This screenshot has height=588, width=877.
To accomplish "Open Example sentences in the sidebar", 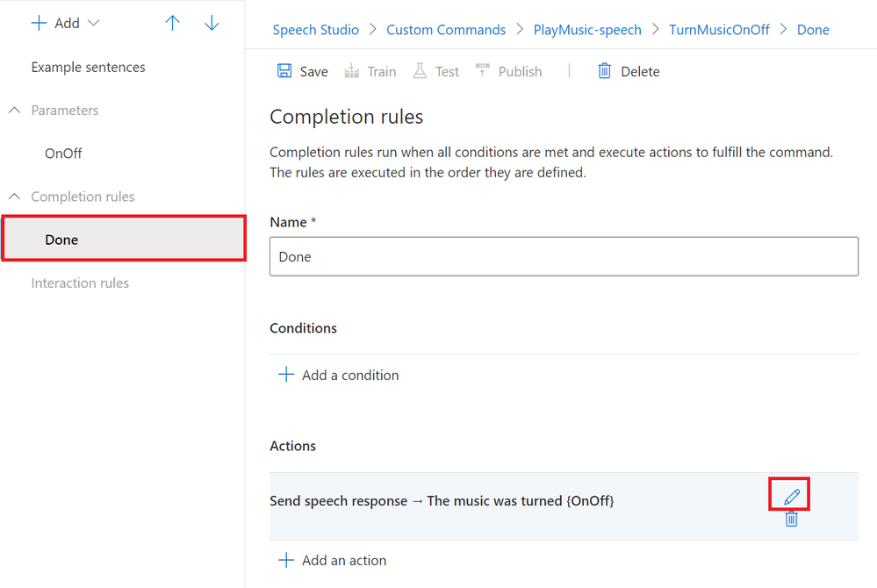I will point(88,68).
